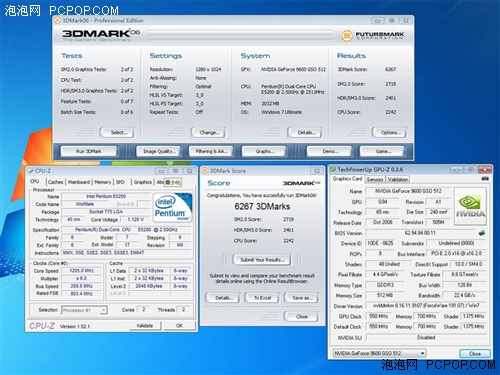Click the 3DMark06 window title icon
The height and width of the screenshot is (375, 500).
coord(57,20)
